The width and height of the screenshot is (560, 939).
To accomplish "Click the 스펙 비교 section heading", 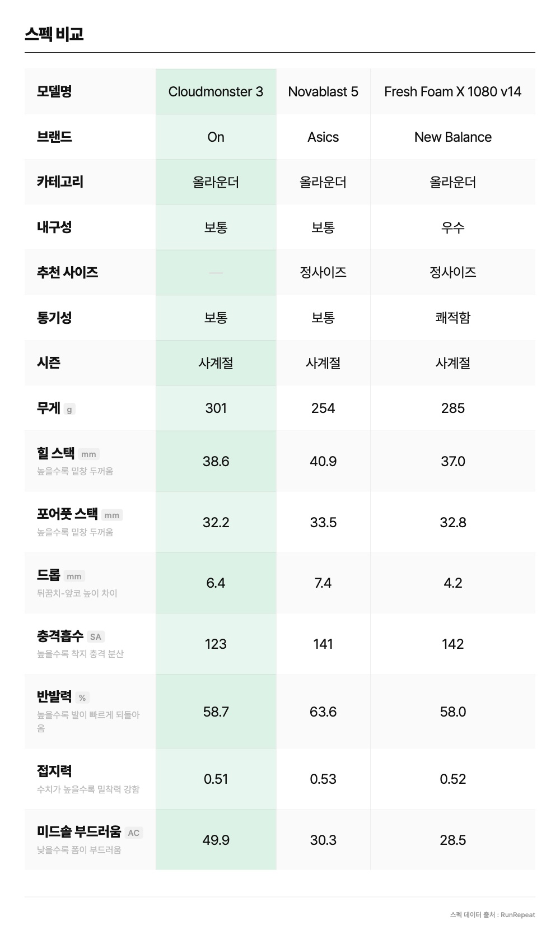I will pos(54,34).
